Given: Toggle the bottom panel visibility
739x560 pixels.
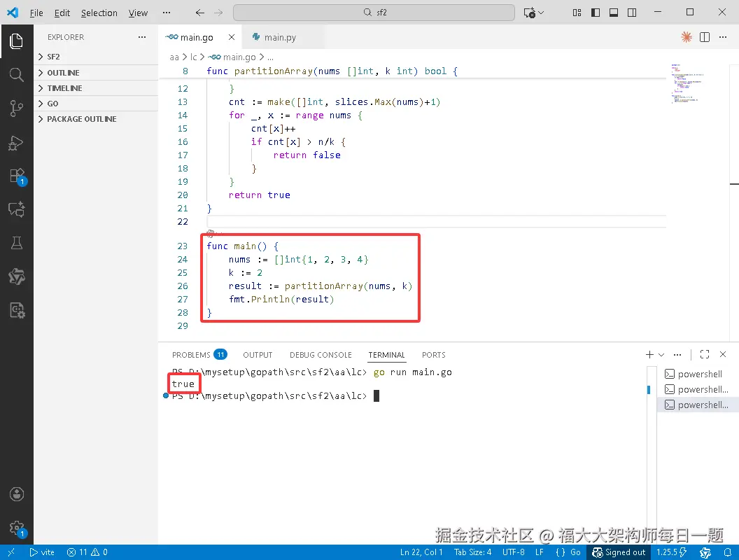Looking at the screenshot, I should click(614, 13).
